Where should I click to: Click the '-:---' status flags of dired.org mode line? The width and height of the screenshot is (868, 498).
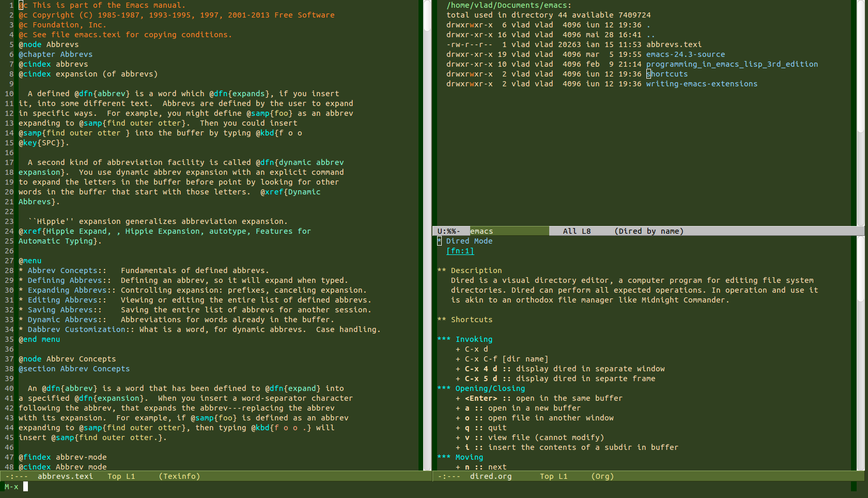coord(449,476)
